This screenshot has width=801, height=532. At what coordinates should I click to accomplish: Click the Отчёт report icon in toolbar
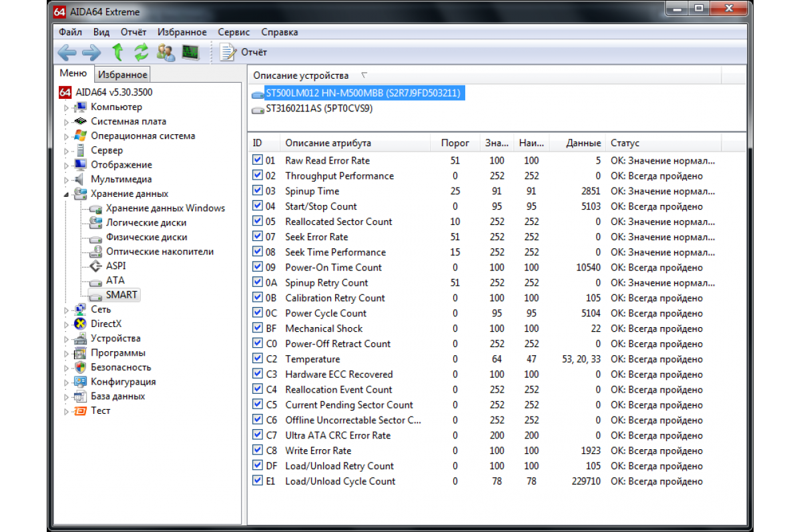[x=228, y=52]
